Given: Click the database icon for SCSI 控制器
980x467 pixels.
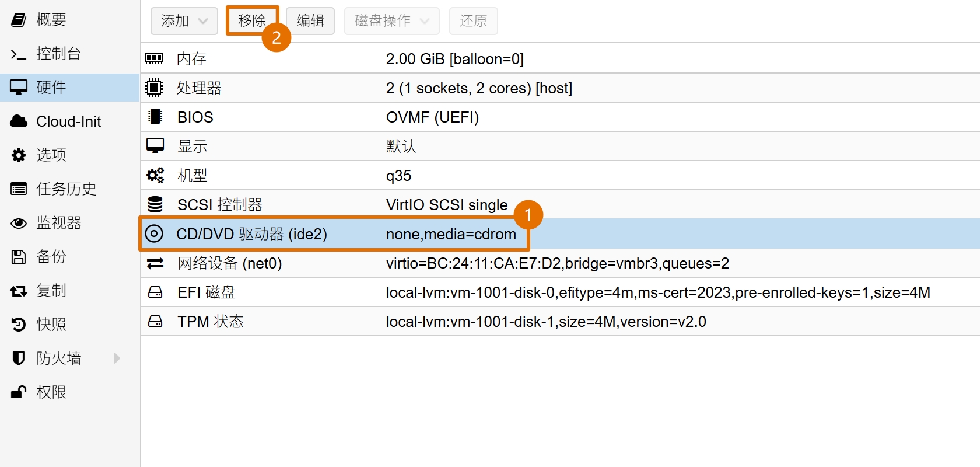Looking at the screenshot, I should pos(155,204).
